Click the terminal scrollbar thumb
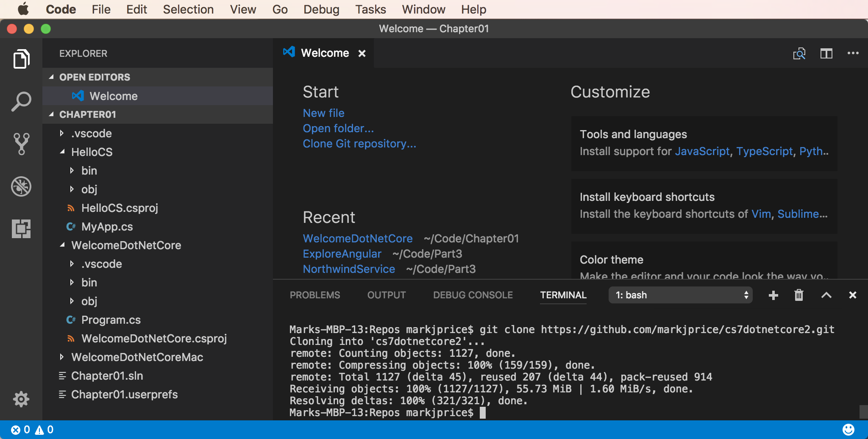 click(x=863, y=411)
